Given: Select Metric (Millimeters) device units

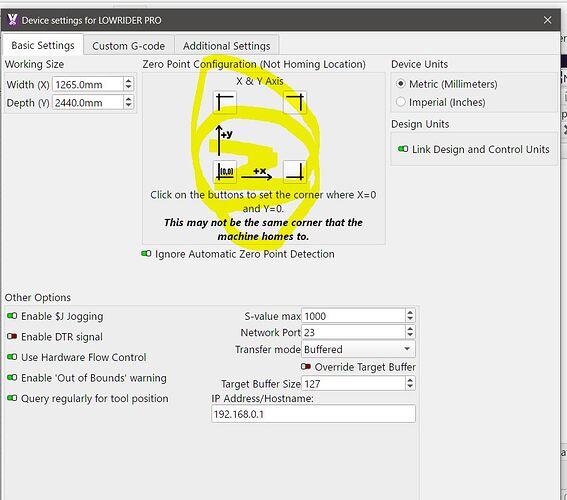Looking at the screenshot, I should click(x=400, y=84).
